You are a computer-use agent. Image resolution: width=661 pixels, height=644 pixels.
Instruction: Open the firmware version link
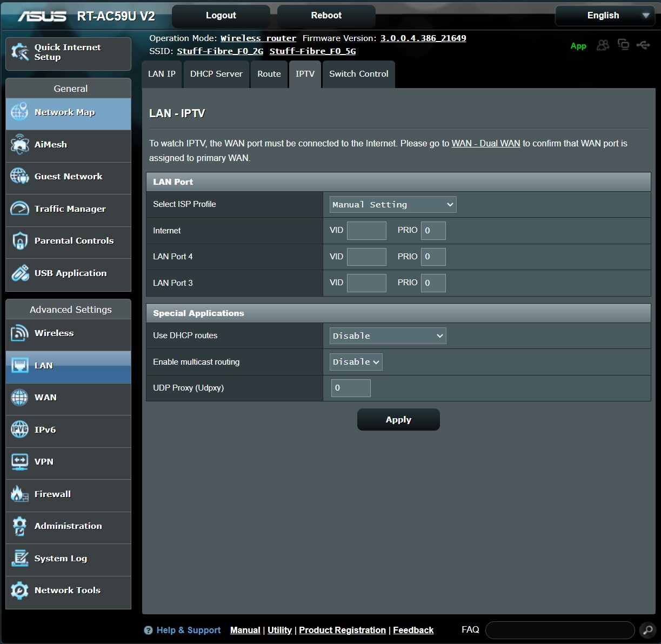[x=423, y=38]
